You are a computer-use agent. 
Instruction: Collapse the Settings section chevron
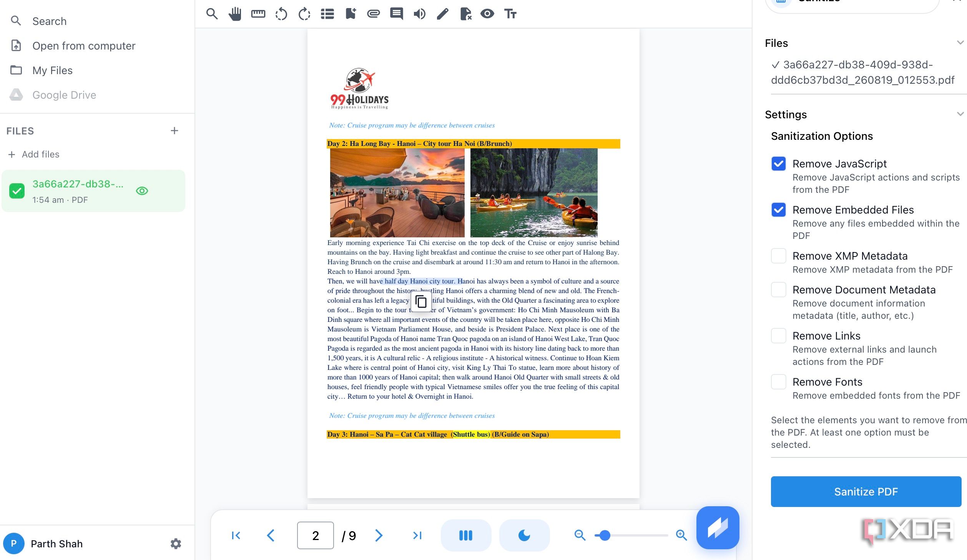pyautogui.click(x=960, y=114)
